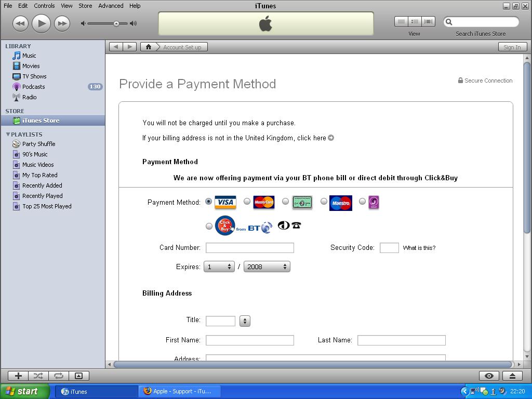The image size is (532, 399).
Task: Open the expiry year 2008 dropdown
Action: point(267,267)
